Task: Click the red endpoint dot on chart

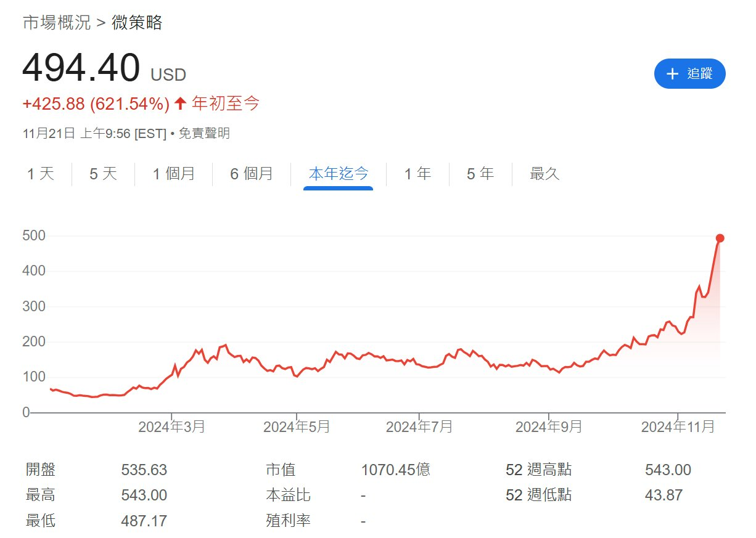Action: click(x=720, y=238)
